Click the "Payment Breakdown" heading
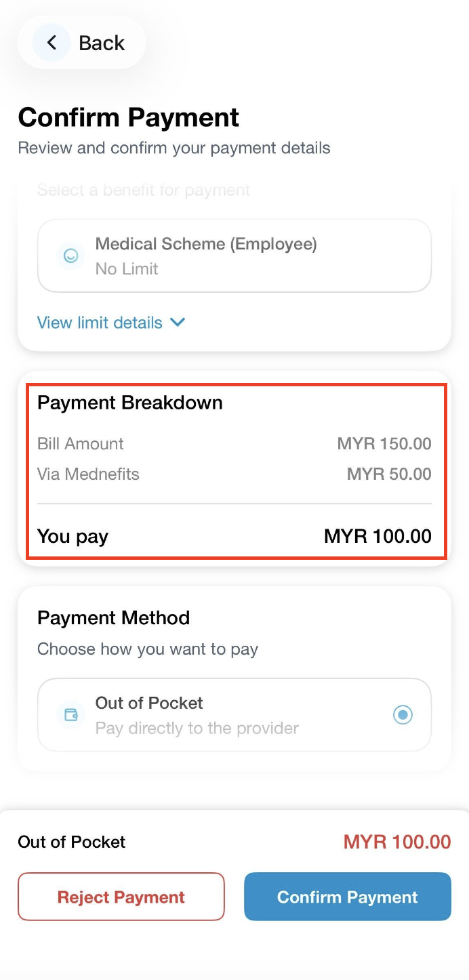Screen dimensions: 469x980 click(x=130, y=403)
